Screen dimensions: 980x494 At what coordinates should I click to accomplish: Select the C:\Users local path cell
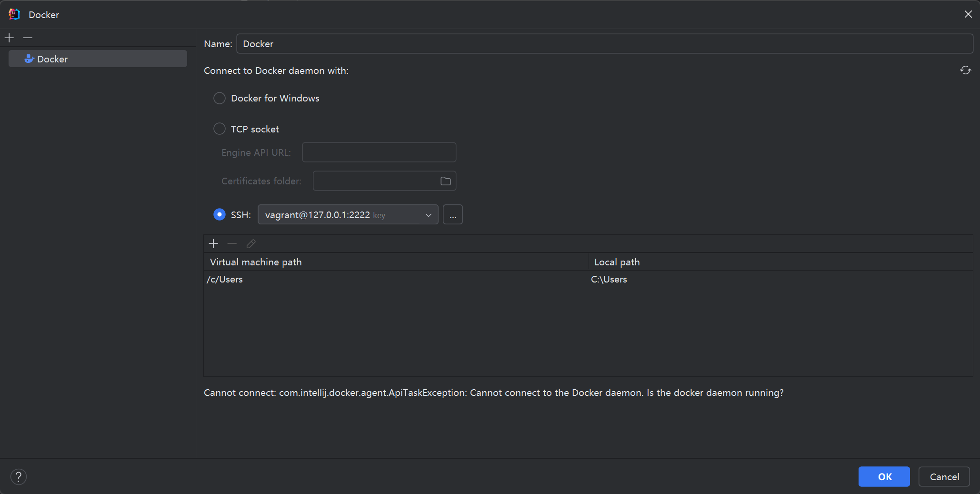781,279
